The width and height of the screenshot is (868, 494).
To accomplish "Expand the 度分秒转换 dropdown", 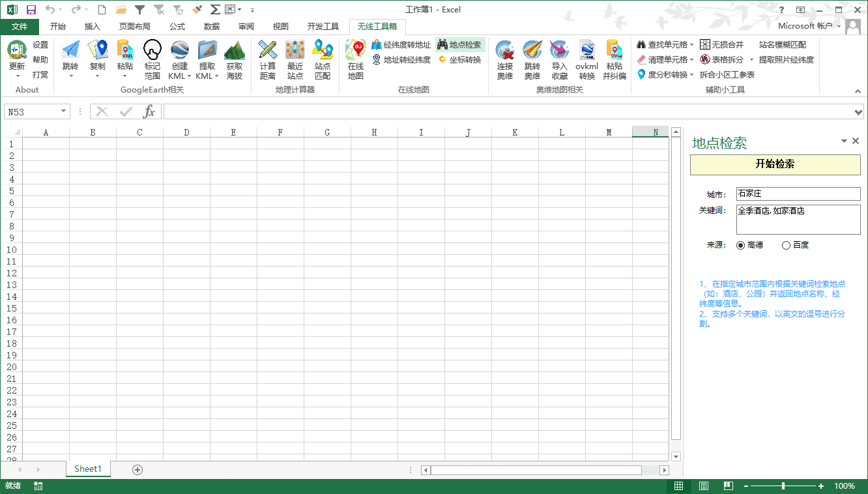I will (x=691, y=75).
